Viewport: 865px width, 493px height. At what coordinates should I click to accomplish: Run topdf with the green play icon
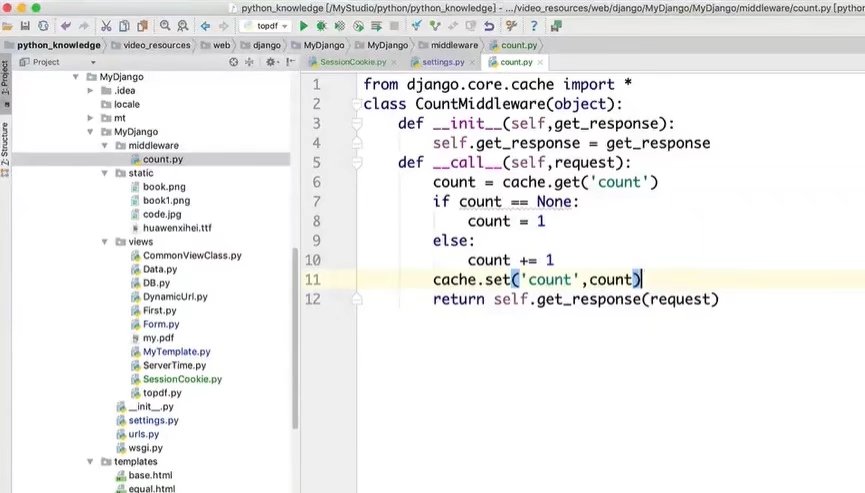tap(303, 26)
